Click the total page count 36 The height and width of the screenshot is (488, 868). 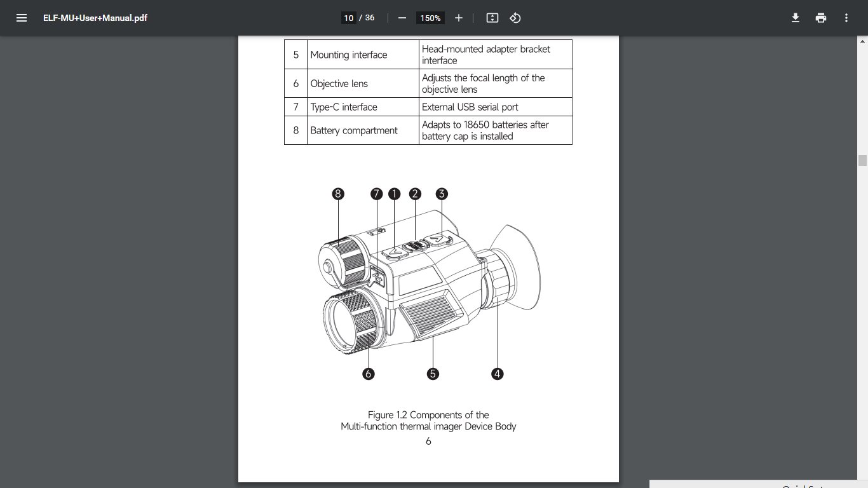click(370, 18)
